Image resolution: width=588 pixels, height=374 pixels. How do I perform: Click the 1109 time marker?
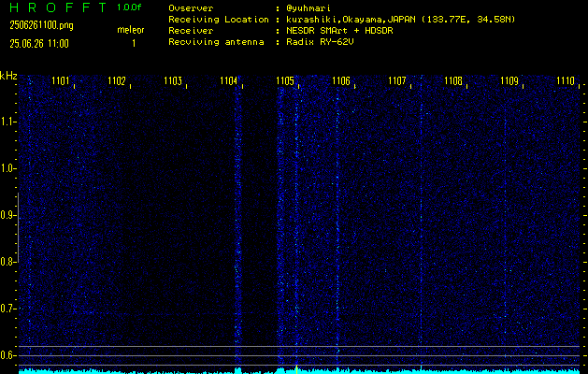click(509, 80)
